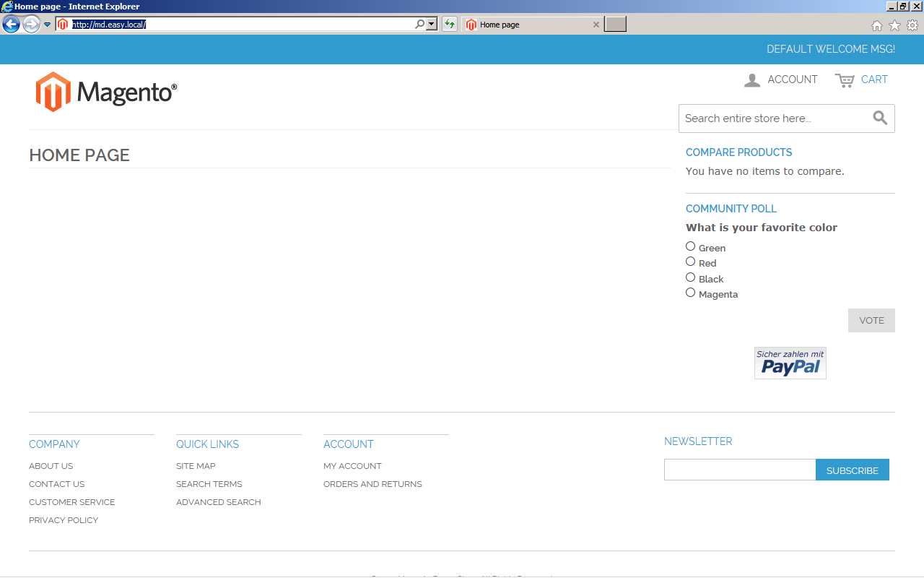
Task: Click the Magento logo
Action: pyautogui.click(x=106, y=92)
